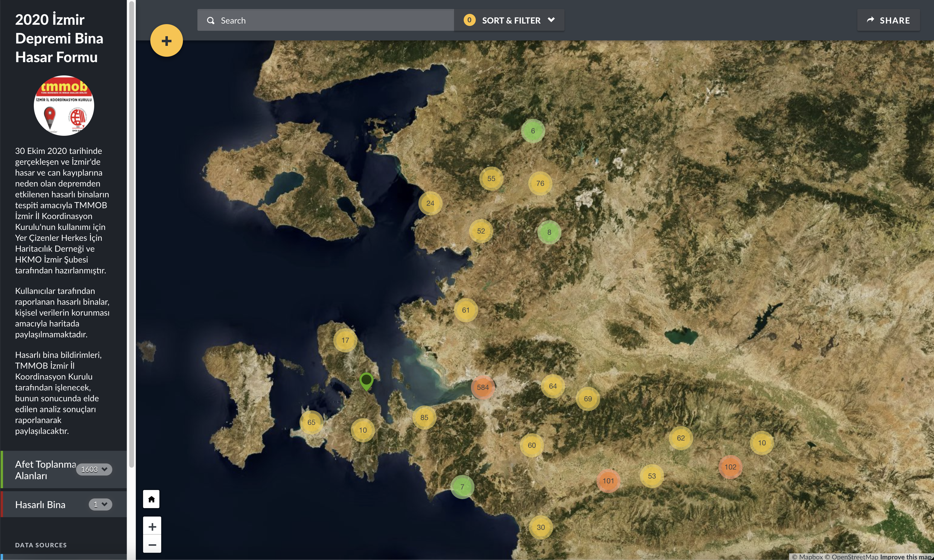Open the yellow 17 cluster marker
This screenshot has height=560, width=934.
point(345,340)
